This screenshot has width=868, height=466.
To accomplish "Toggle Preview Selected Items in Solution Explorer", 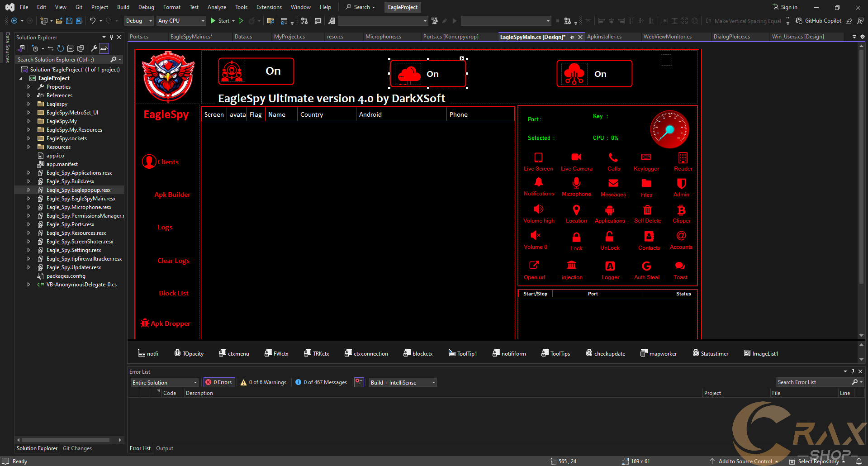I will pos(104,48).
